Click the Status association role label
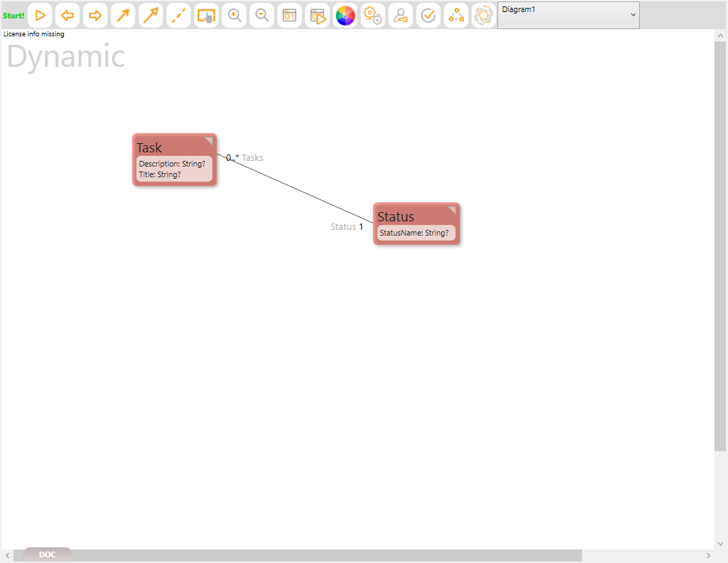728x563 pixels. click(x=343, y=226)
